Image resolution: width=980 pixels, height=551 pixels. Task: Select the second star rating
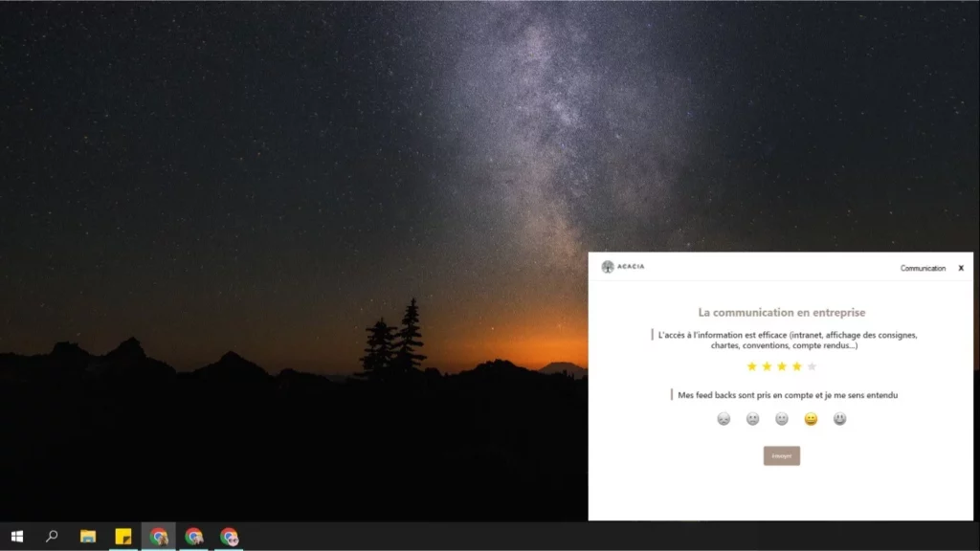(767, 366)
